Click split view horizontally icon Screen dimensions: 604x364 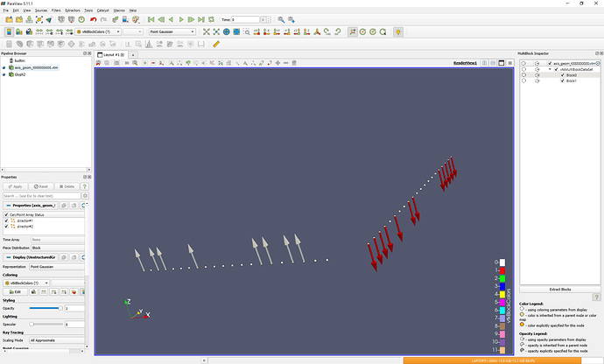[x=485, y=63]
